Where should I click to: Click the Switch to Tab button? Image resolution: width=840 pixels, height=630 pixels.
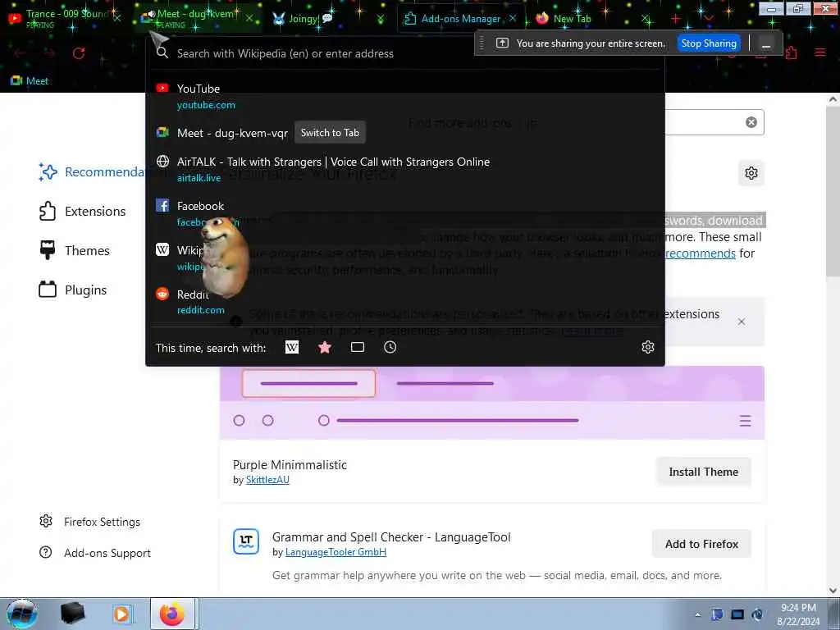[330, 133]
